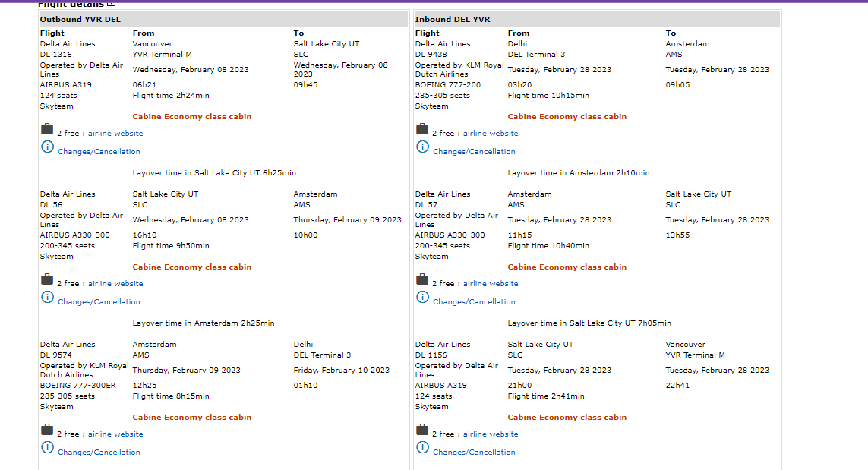868x470 pixels.
Task: Click the baggage icon for flight DL 56
Action: (47, 280)
